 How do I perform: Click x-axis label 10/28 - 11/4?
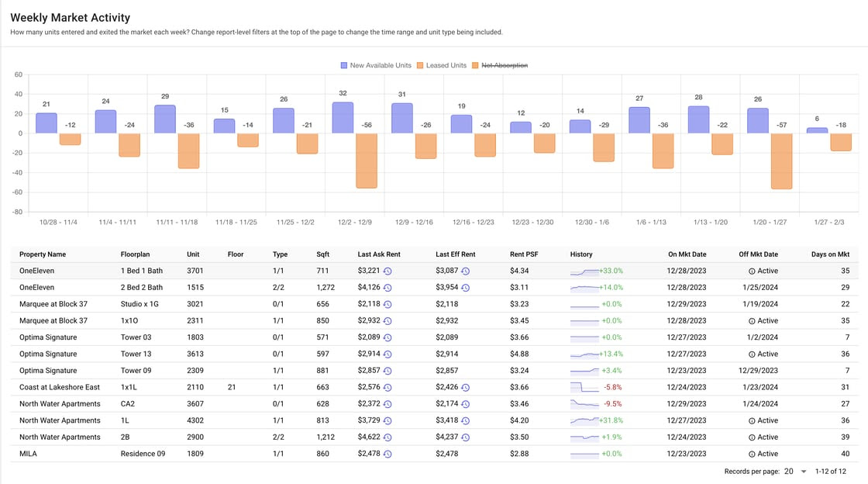[58, 222]
